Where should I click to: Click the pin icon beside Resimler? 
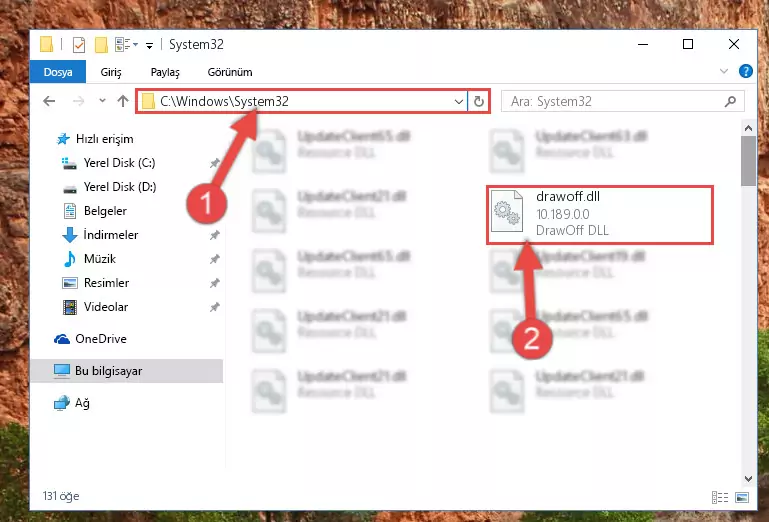point(214,283)
